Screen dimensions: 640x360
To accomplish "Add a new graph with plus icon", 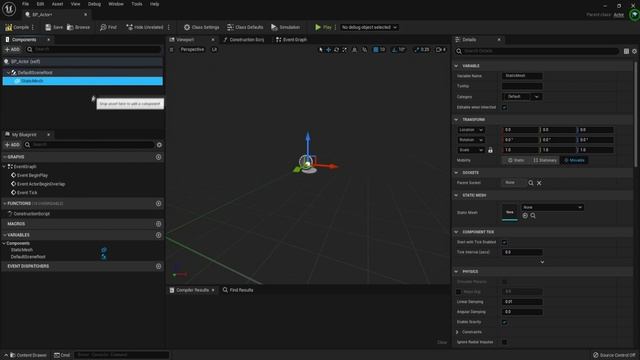I will (158, 157).
